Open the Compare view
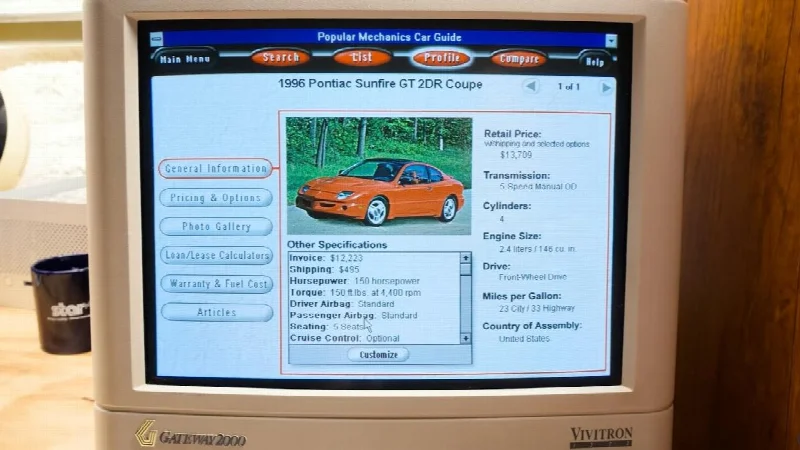 click(x=519, y=59)
